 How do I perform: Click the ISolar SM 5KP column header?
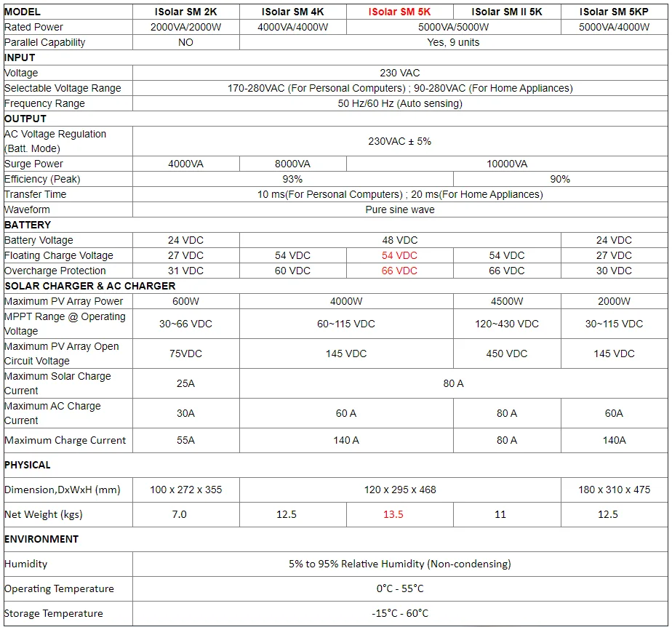(614, 12)
